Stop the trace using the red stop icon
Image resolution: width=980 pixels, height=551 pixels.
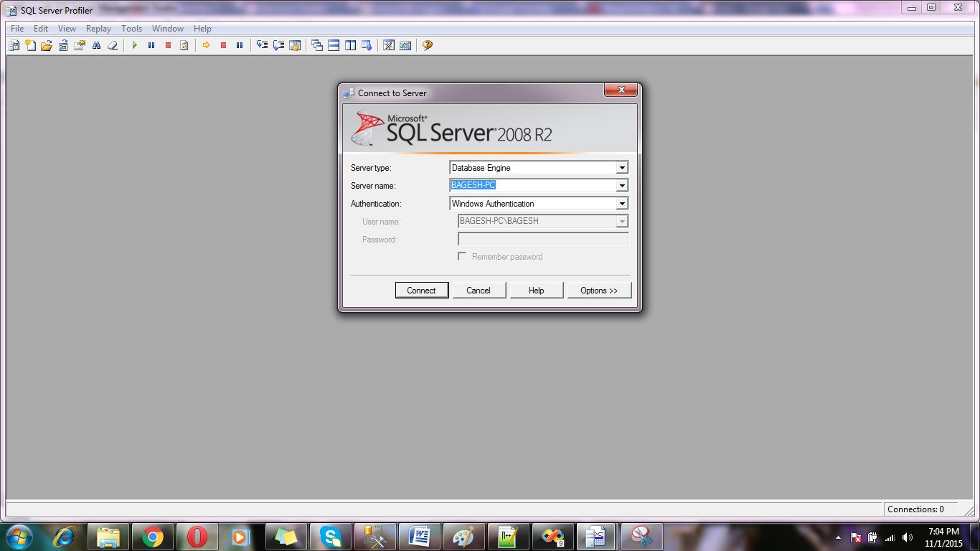(x=168, y=45)
